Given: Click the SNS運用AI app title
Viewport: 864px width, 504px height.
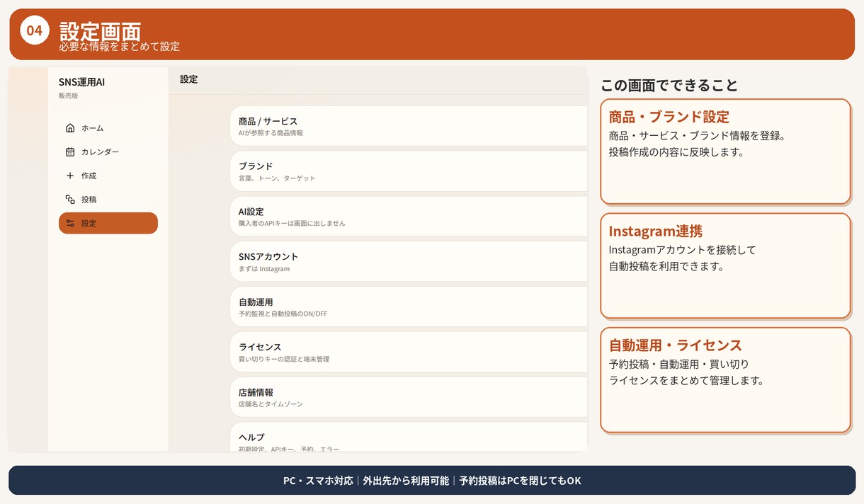Looking at the screenshot, I should pyautogui.click(x=81, y=82).
